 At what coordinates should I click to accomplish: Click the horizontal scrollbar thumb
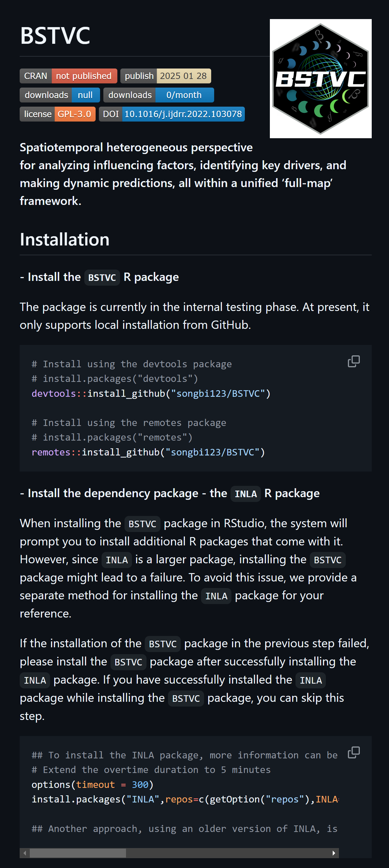coord(78,853)
